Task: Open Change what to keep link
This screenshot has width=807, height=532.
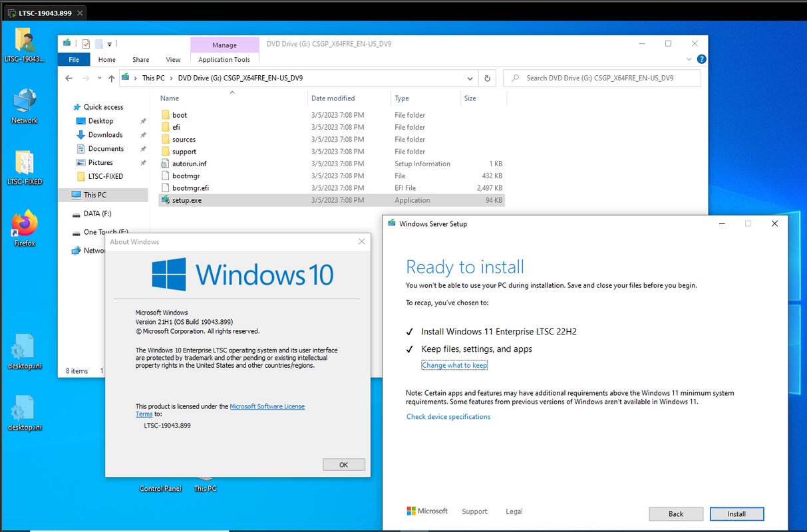Action: click(454, 365)
